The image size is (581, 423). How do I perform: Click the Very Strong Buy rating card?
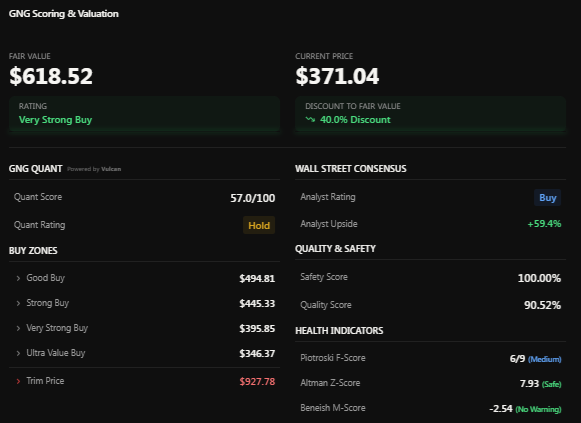pos(144,114)
